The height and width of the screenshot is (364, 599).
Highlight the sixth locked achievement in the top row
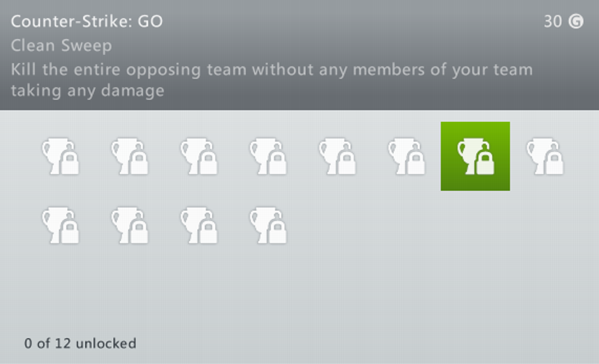pyautogui.click(x=406, y=156)
